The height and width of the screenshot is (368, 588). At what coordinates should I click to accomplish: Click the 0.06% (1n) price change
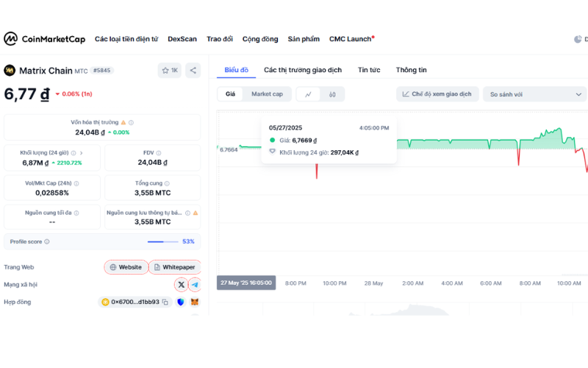pos(74,94)
